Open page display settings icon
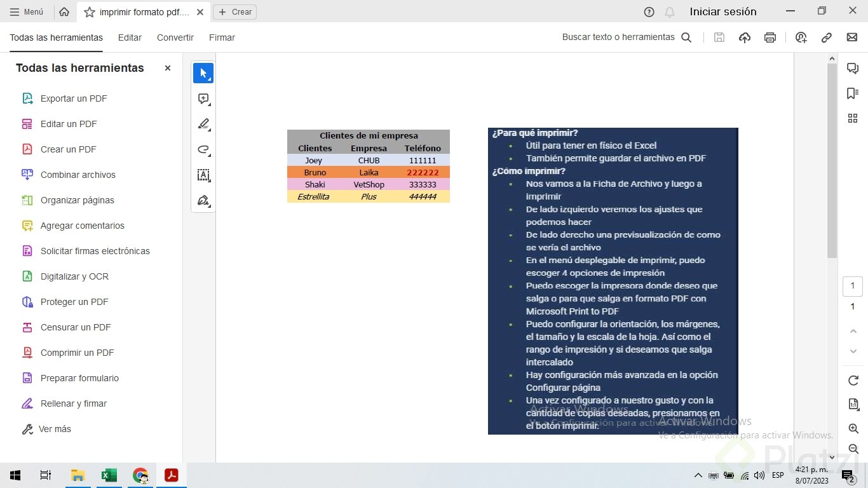 point(853,404)
